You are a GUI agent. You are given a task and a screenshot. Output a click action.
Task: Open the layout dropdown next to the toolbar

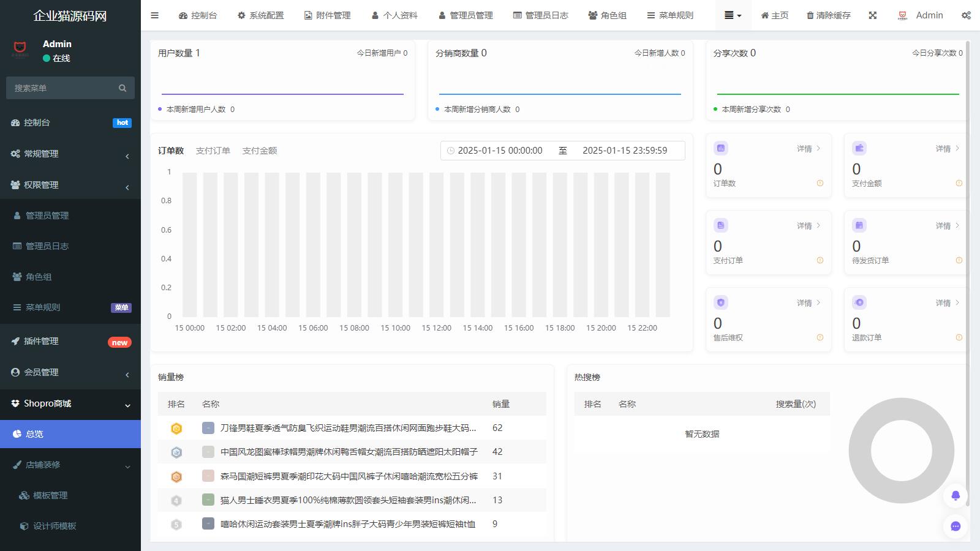click(x=733, y=15)
